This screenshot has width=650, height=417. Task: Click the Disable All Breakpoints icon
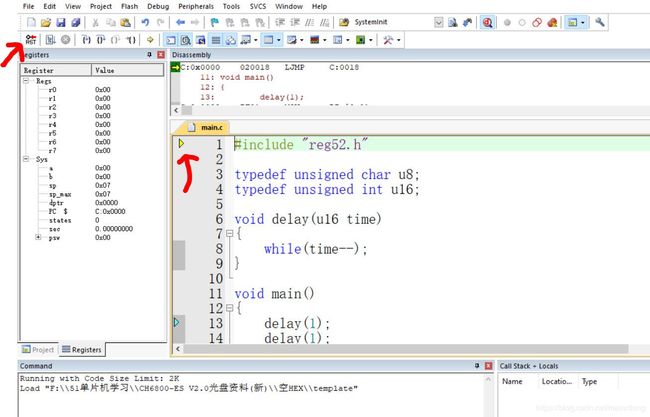tap(537, 22)
